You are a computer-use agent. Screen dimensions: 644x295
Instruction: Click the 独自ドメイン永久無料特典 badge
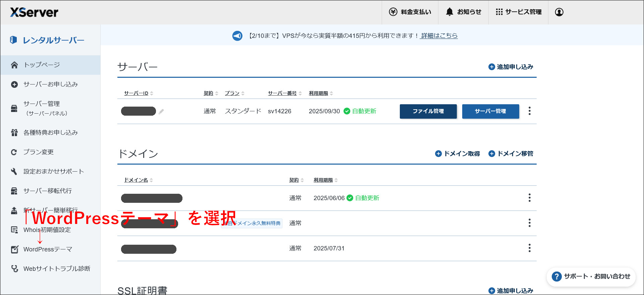click(x=252, y=223)
